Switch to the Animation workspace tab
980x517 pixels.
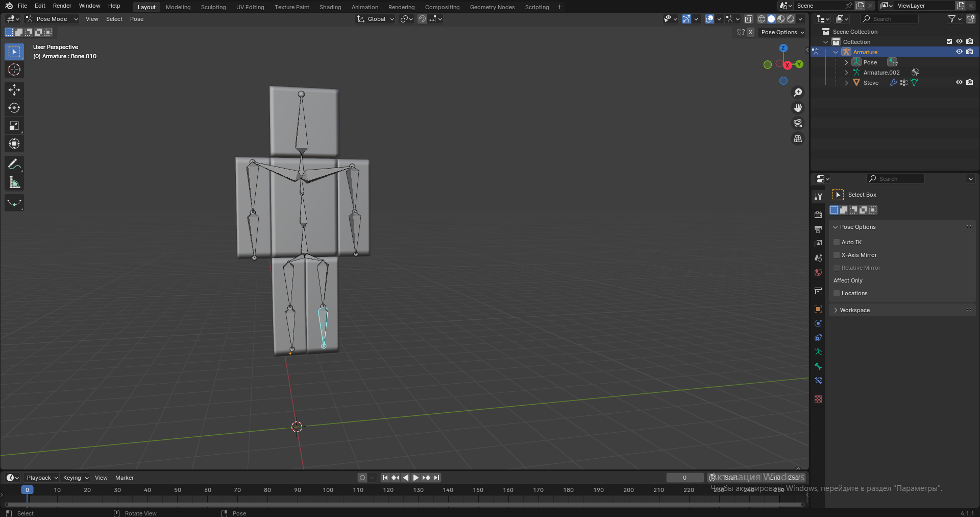pos(365,7)
